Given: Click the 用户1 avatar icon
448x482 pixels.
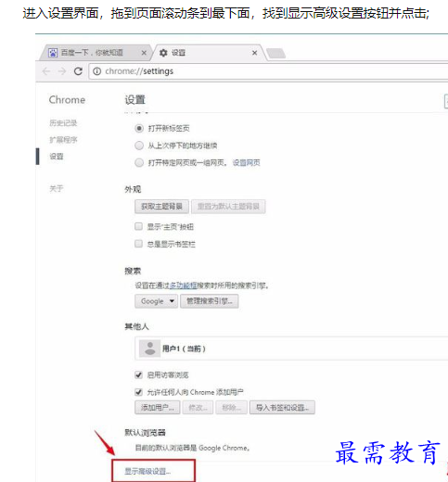Looking at the screenshot, I should point(150,349).
